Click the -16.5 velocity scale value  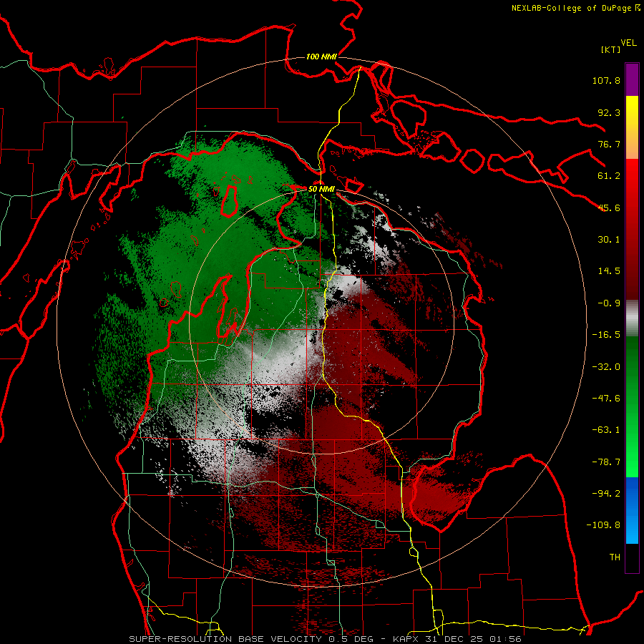[x=606, y=335]
